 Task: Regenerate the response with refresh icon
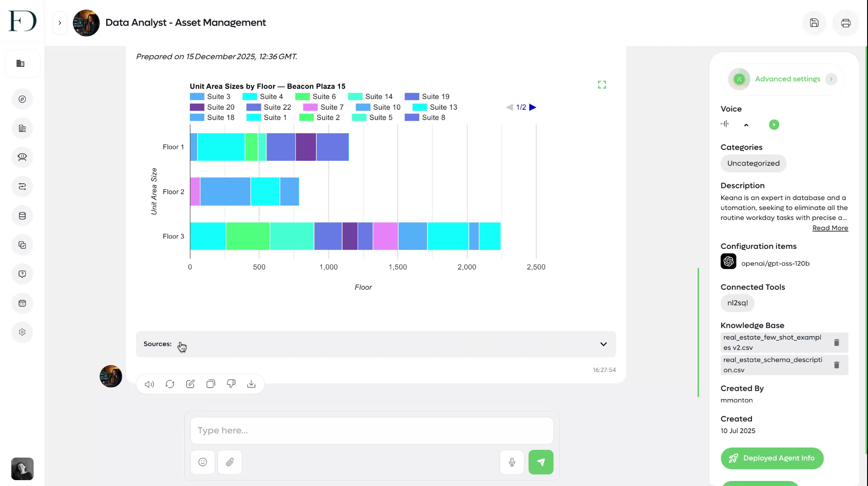tap(170, 384)
